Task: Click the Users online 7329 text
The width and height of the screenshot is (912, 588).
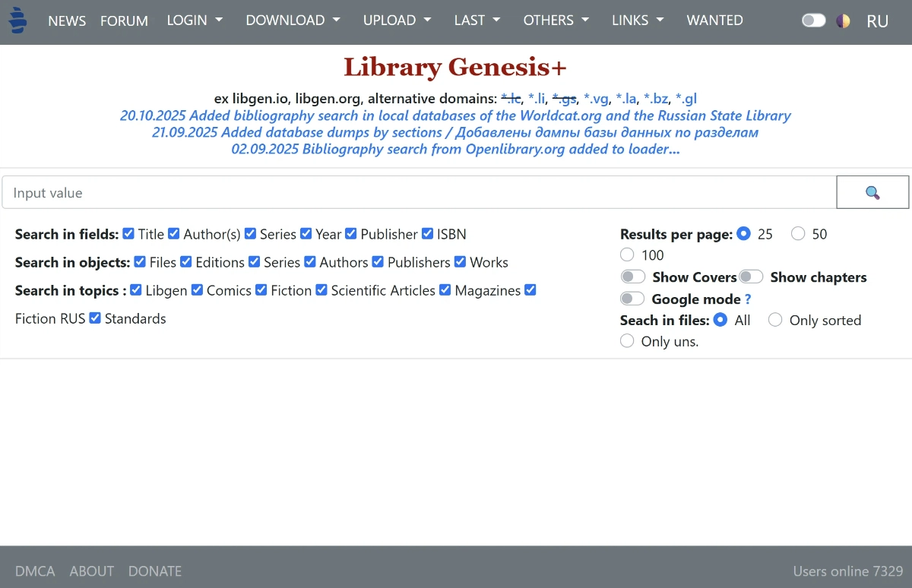Action: click(x=848, y=571)
